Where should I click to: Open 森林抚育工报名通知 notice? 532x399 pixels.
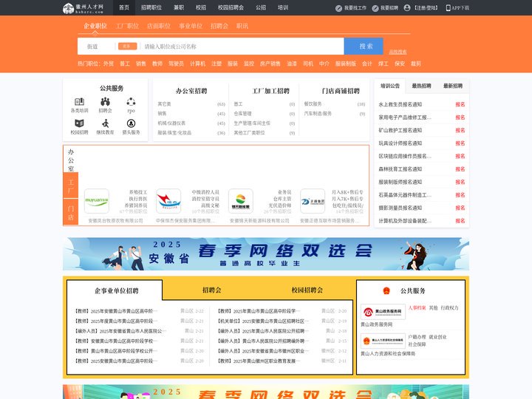coord(400,169)
